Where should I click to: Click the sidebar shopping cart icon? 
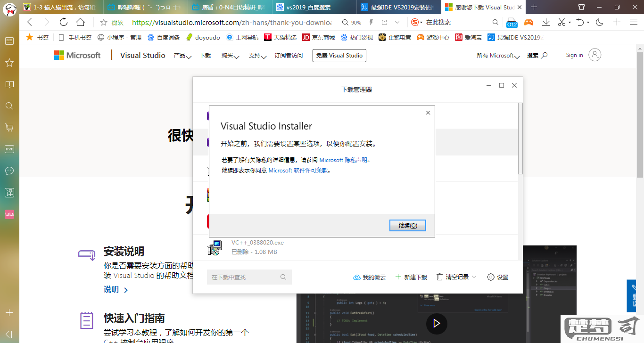[x=9, y=127]
